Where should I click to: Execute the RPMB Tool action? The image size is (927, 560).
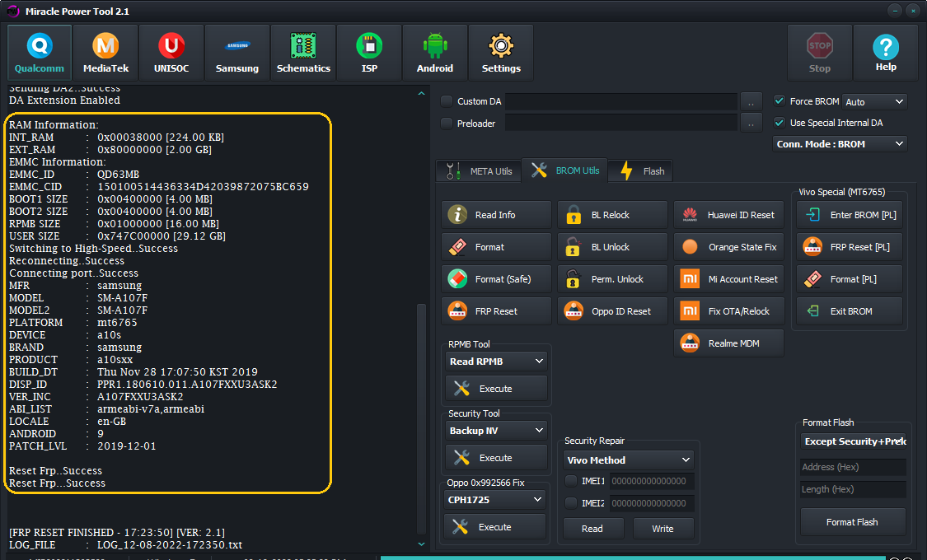496,389
